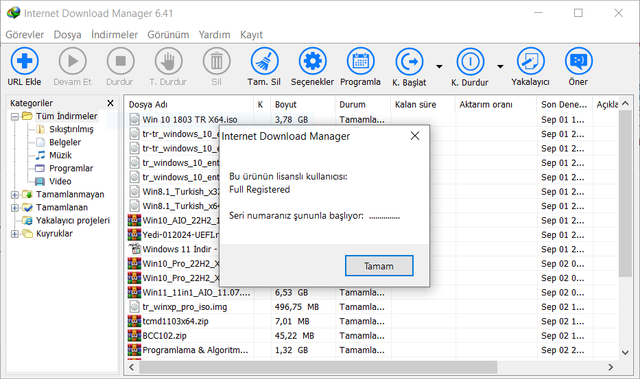Click the K. Başlat queue start icon
This screenshot has width=640, height=379.
(x=409, y=61)
